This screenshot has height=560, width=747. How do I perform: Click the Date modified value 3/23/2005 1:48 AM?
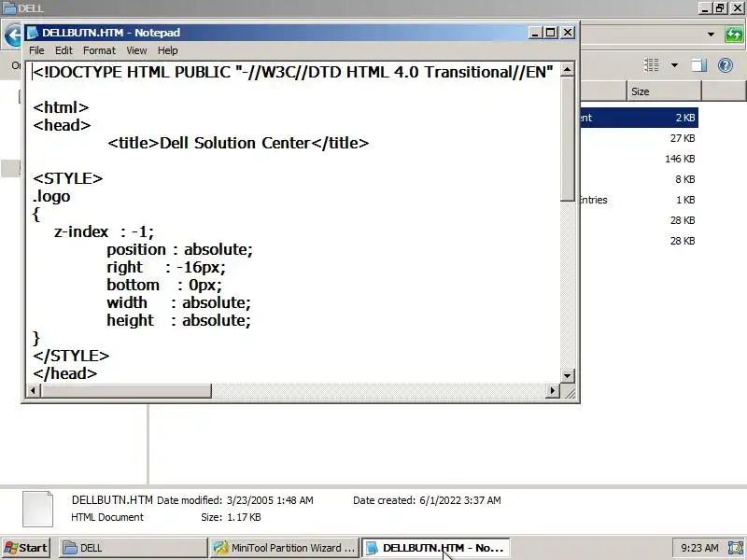[270, 500]
